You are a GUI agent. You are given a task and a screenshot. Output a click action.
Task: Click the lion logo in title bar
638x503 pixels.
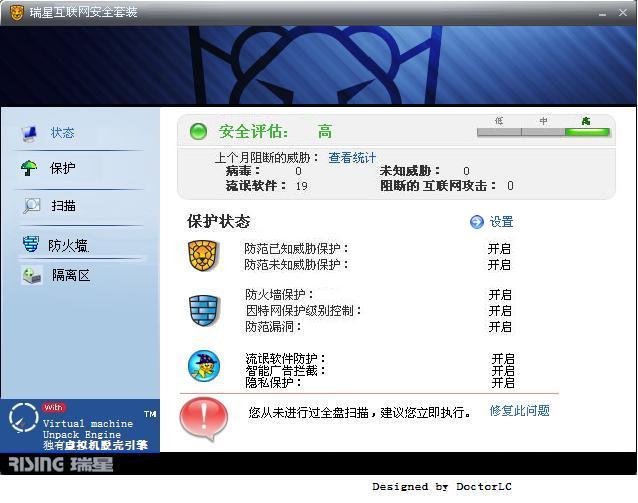[16, 13]
